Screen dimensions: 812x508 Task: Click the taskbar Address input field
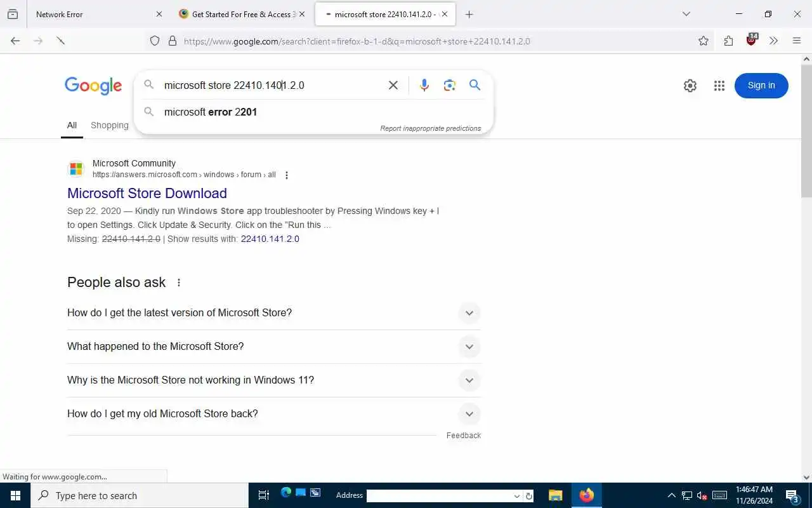439,496
